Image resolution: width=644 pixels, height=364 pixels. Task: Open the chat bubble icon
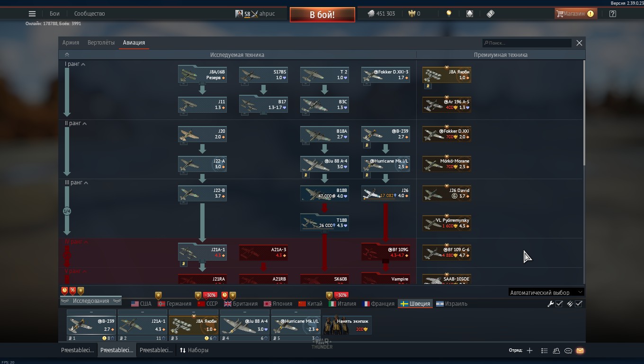point(568,351)
